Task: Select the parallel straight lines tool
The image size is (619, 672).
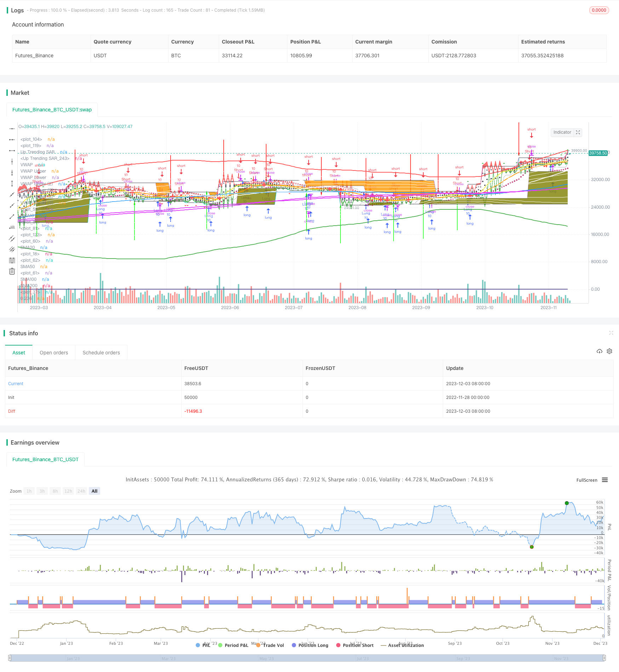Action: coord(12,249)
